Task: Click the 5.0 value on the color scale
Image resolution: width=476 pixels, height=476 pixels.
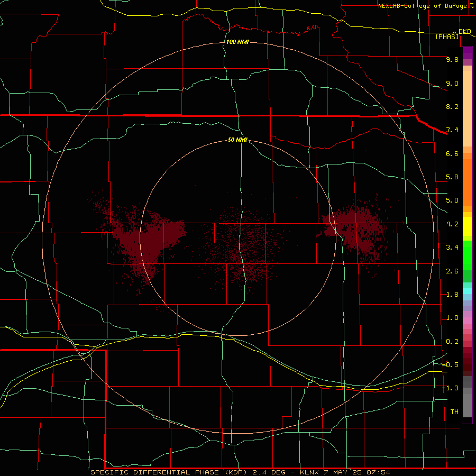Action: 452,200
